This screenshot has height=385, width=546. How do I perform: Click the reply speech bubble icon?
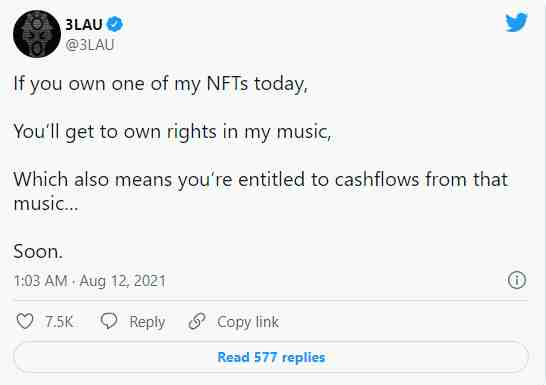pyautogui.click(x=109, y=321)
